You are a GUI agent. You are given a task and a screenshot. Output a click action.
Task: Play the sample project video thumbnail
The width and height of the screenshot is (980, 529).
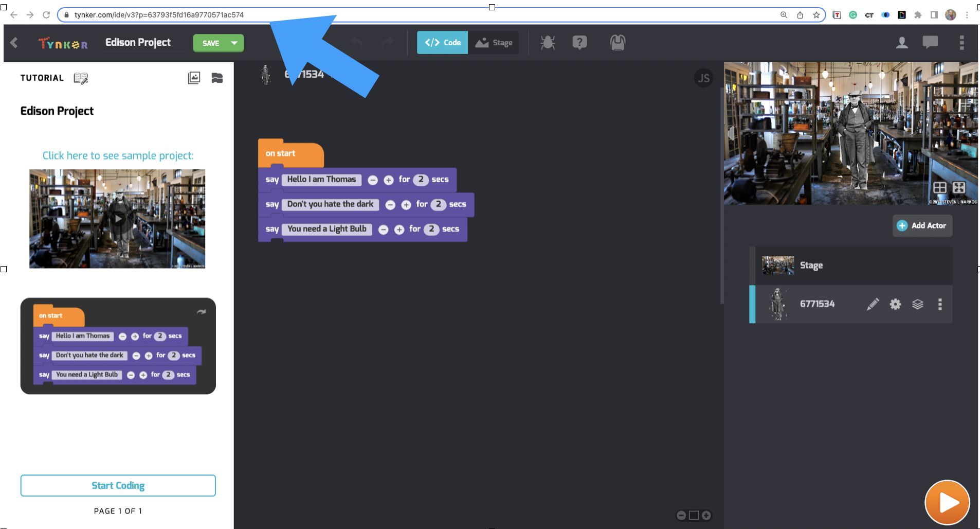(118, 219)
